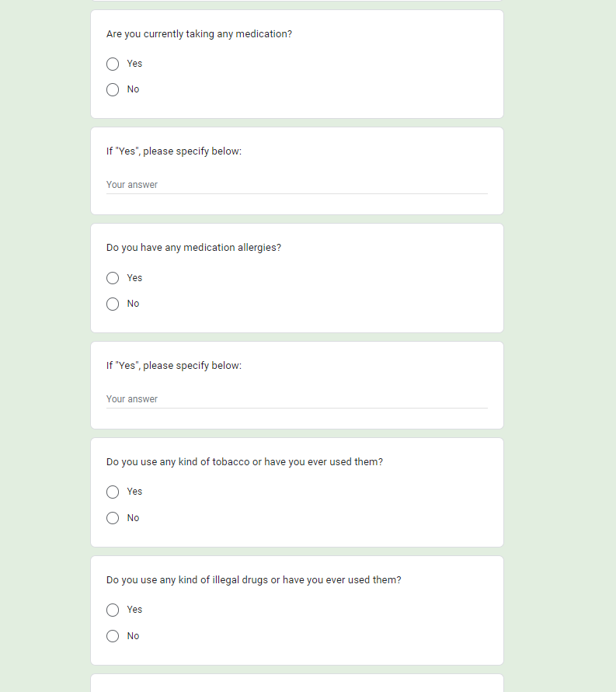The width and height of the screenshot is (616, 692).
Task: Click the 'Do you have any medication allergies?' text
Action: (193, 248)
